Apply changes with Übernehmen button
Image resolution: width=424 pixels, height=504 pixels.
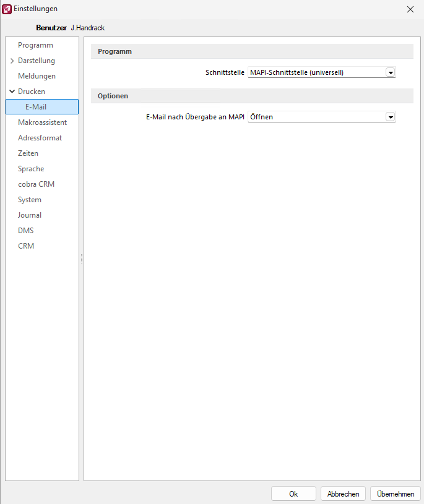396,494
